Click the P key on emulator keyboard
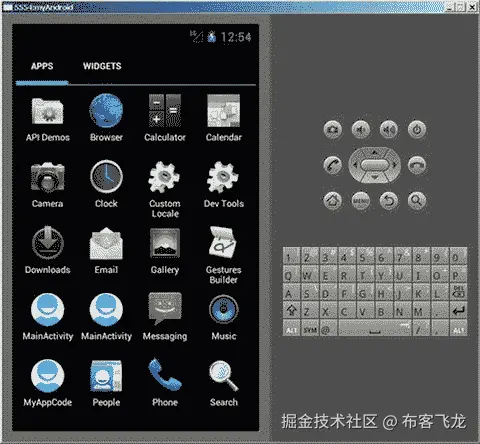The height and width of the screenshot is (444, 480). (x=458, y=275)
